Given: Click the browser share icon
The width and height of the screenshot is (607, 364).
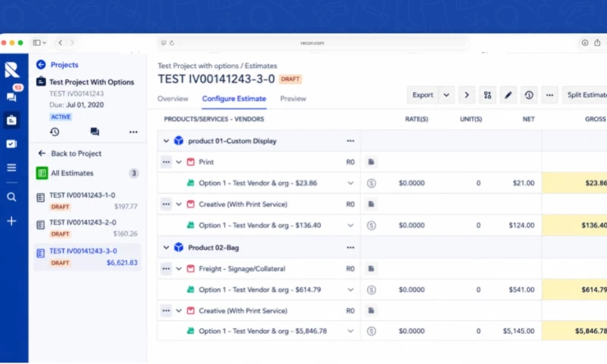Looking at the screenshot, I should (x=597, y=42).
